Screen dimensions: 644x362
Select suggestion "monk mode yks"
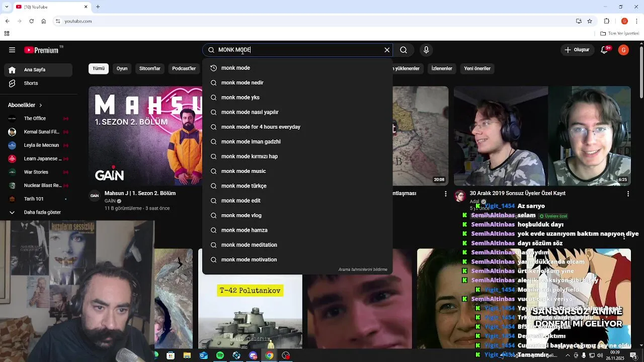coord(297,98)
